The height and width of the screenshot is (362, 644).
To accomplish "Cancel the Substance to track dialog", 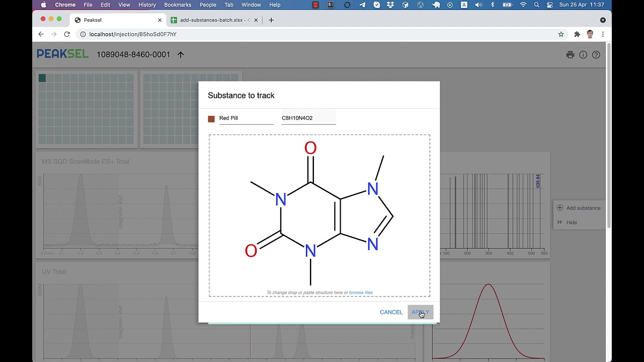I will coord(391,312).
